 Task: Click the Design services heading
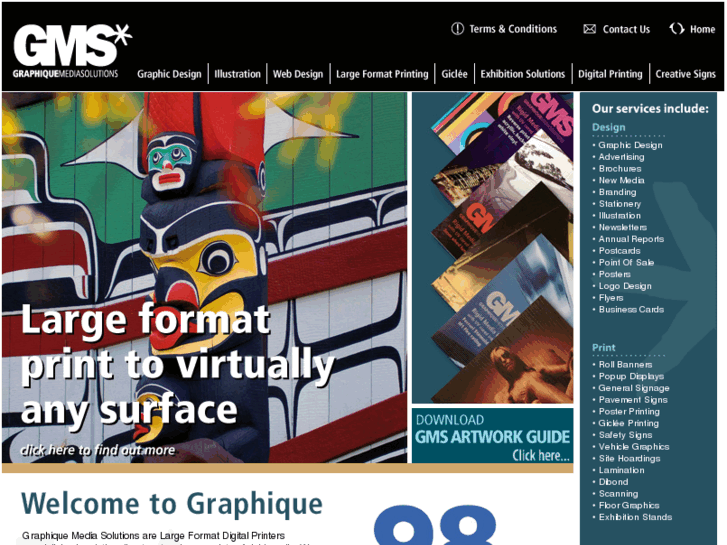tap(608, 127)
